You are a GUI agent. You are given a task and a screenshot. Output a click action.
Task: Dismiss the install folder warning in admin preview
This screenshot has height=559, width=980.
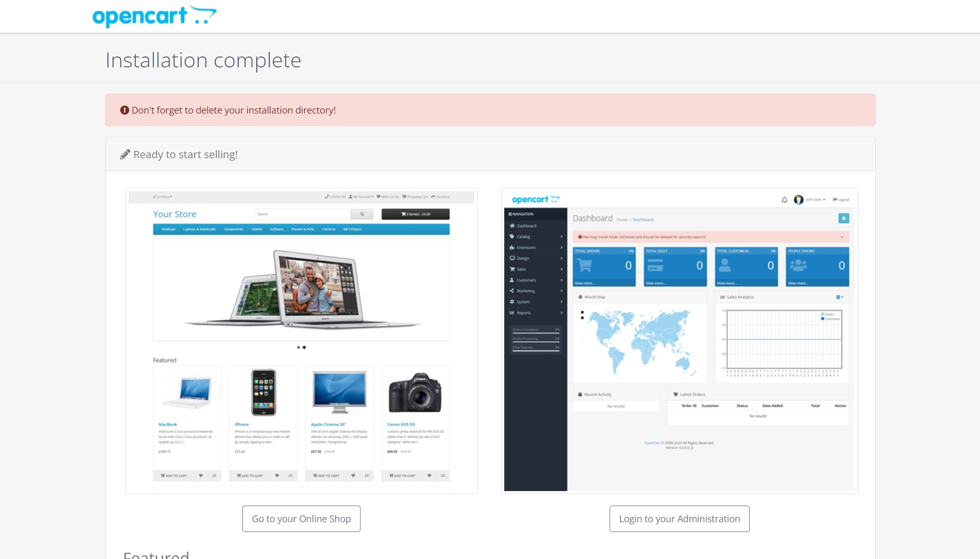pyautogui.click(x=841, y=237)
